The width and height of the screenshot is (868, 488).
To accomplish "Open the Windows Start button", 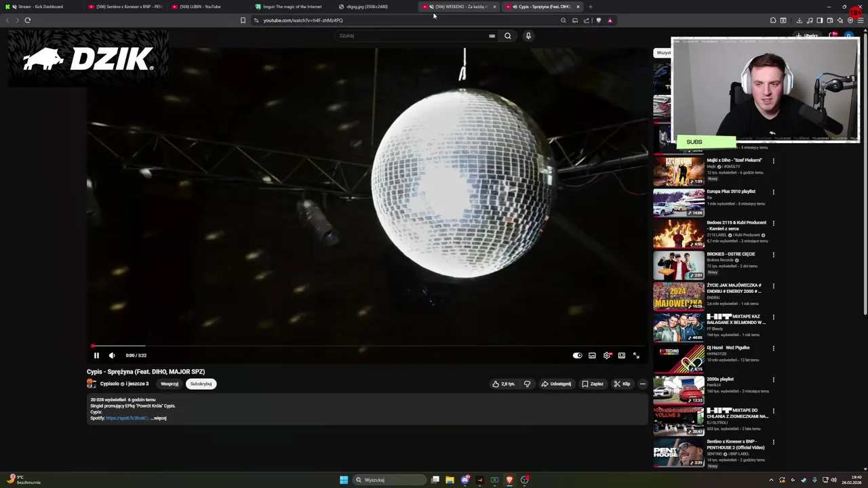I will click(344, 480).
